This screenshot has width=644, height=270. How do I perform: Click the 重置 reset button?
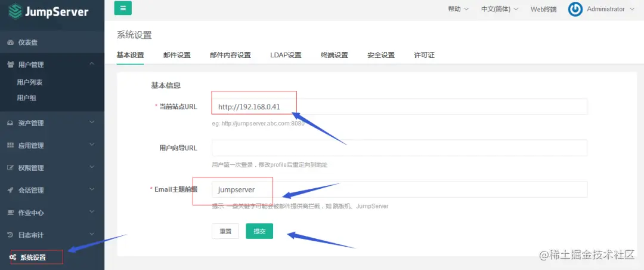tap(225, 231)
